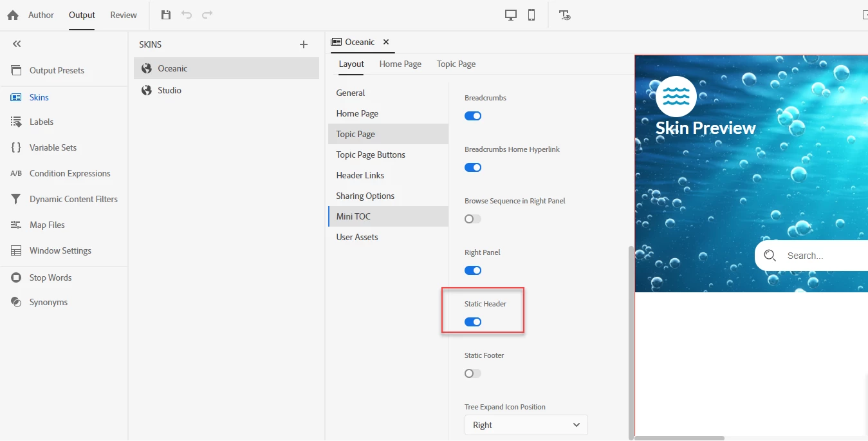Click the Static Header label
This screenshot has height=441, width=868.
pyautogui.click(x=485, y=304)
